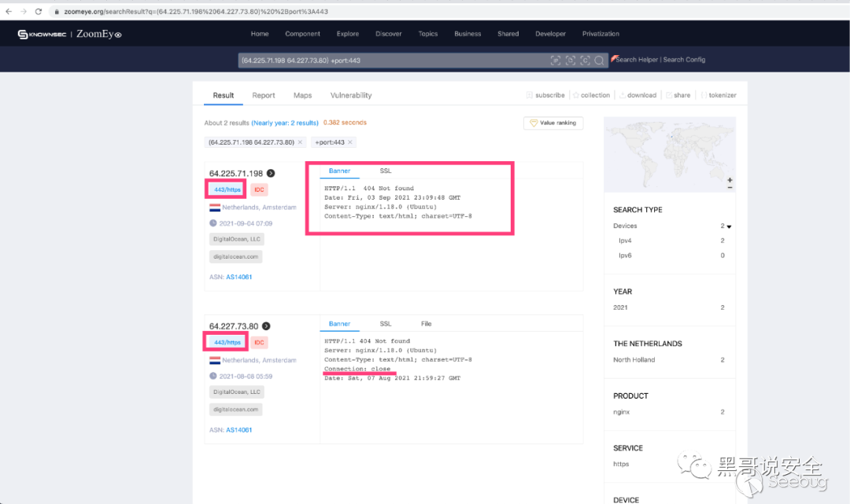Screen dimensions: 850x504
Task: Zoom out on the world map
Action: pyautogui.click(x=730, y=187)
